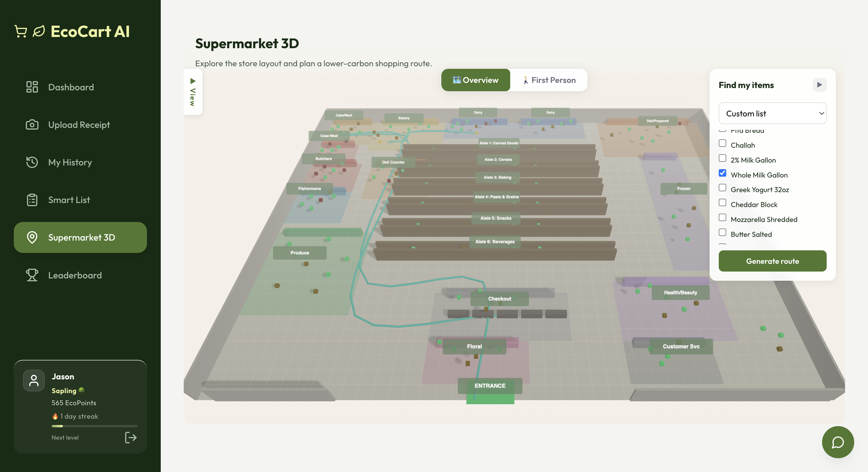
Task: Click the Dashboard grid icon
Action: pyautogui.click(x=32, y=87)
